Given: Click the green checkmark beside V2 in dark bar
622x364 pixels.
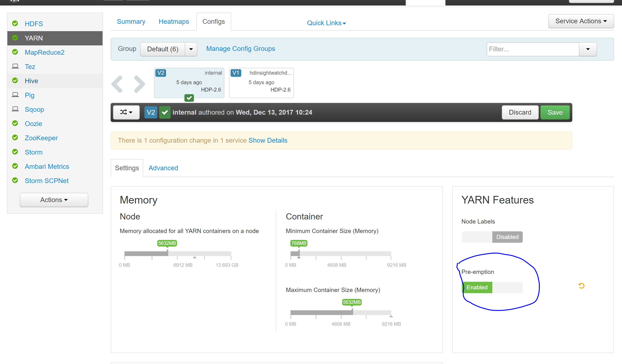Looking at the screenshot, I should pyautogui.click(x=165, y=112).
